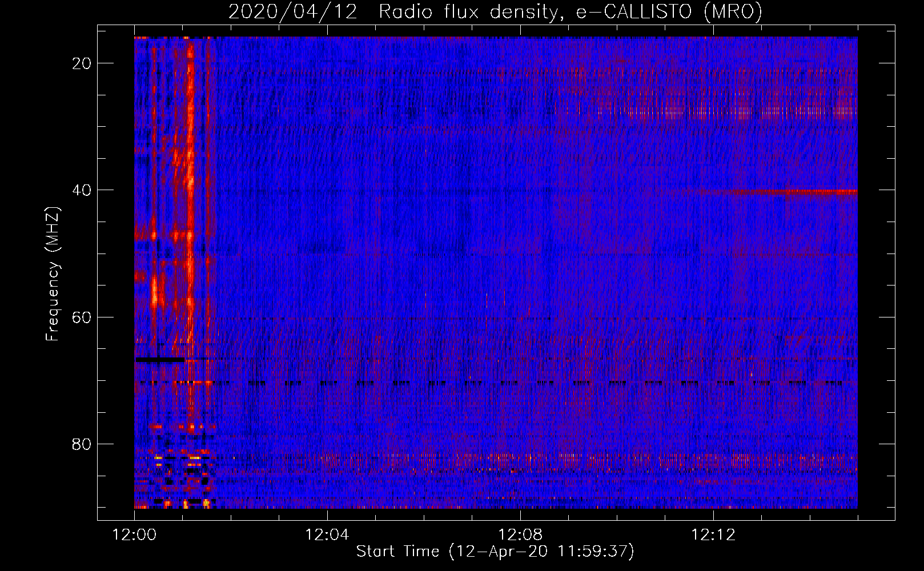Click the black horizontal bar near 67 MHz

coord(160,360)
